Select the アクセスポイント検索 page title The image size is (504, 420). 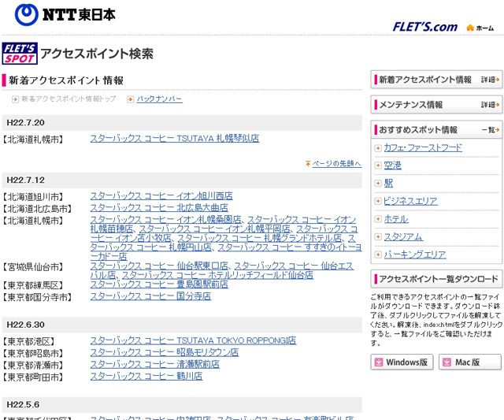pyautogui.click(x=97, y=54)
